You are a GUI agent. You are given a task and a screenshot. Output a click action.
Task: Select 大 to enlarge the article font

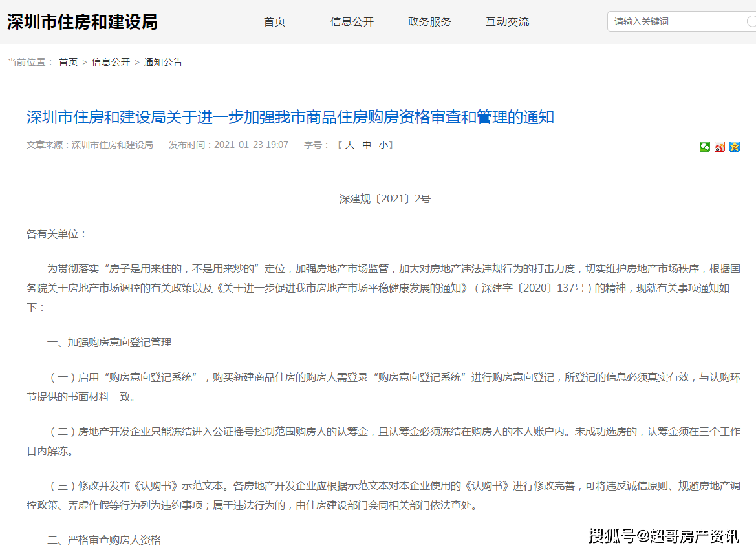(349, 145)
